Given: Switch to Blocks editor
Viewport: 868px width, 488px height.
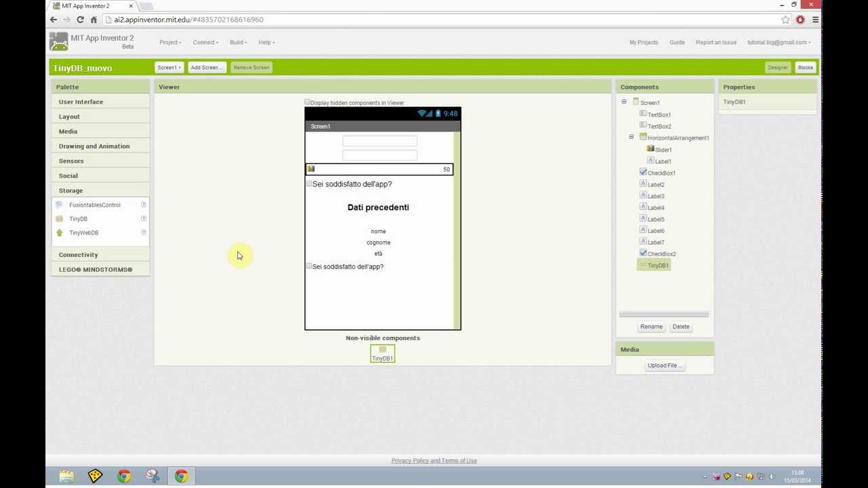Looking at the screenshot, I should coord(805,67).
